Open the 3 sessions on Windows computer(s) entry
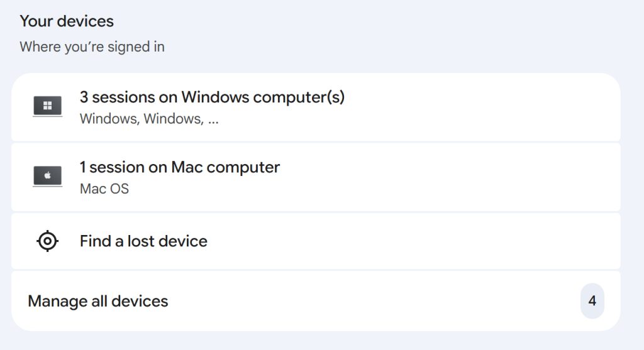The height and width of the screenshot is (350, 644). coord(212,97)
